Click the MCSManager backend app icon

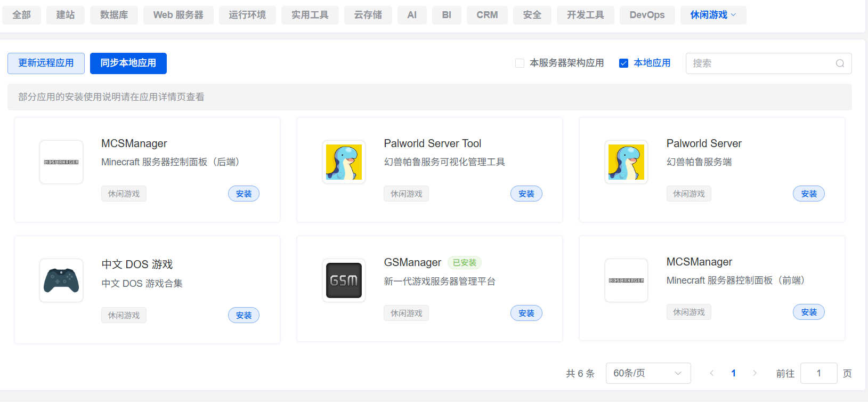coord(61,162)
